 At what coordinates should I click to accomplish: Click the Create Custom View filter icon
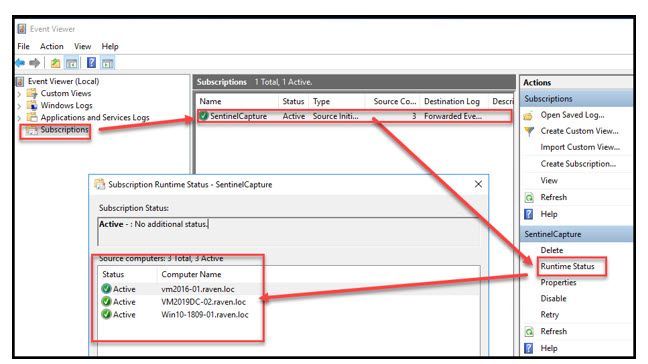529,131
